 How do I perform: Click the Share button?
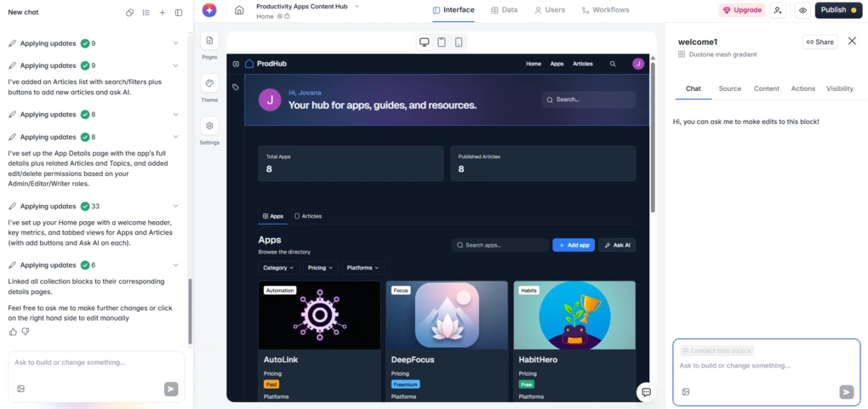pyautogui.click(x=819, y=42)
